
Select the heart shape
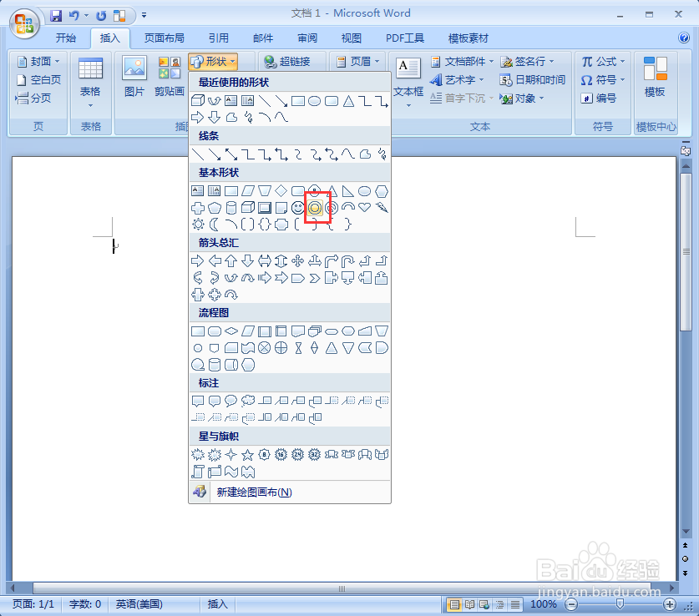point(365,208)
